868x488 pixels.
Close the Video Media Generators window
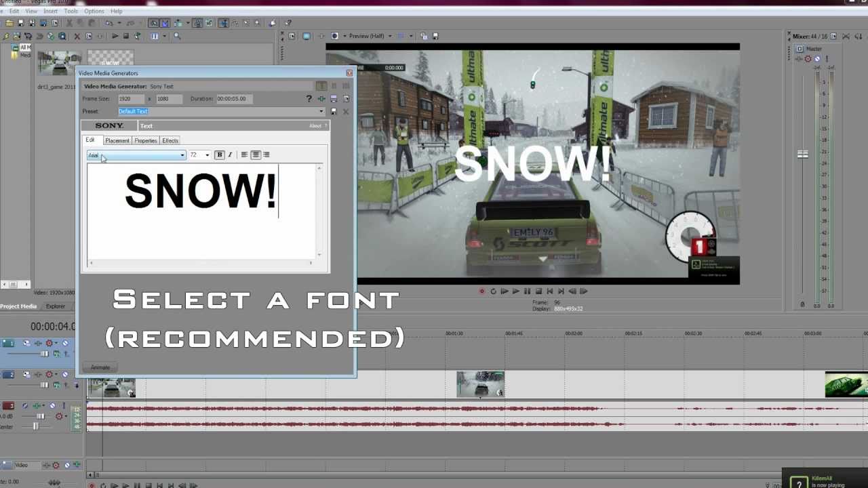(x=349, y=73)
